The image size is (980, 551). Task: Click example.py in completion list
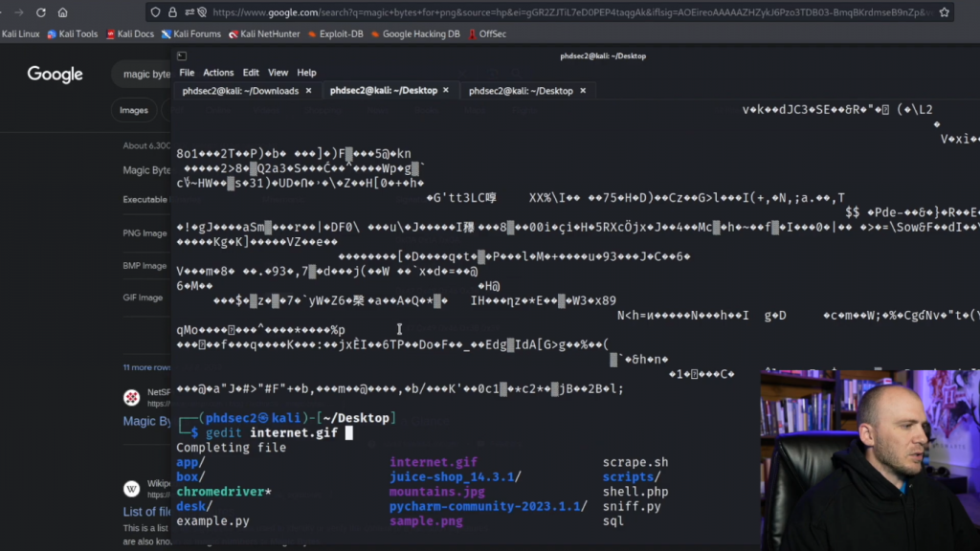[212, 521]
